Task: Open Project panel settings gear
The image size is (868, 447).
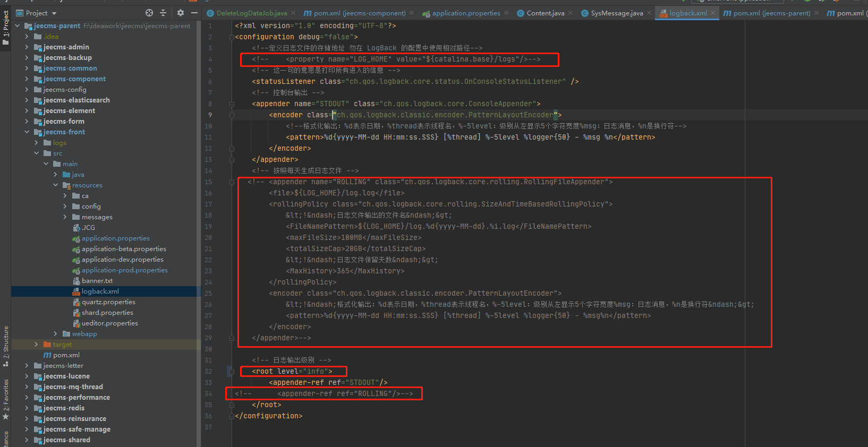Action: [181, 13]
